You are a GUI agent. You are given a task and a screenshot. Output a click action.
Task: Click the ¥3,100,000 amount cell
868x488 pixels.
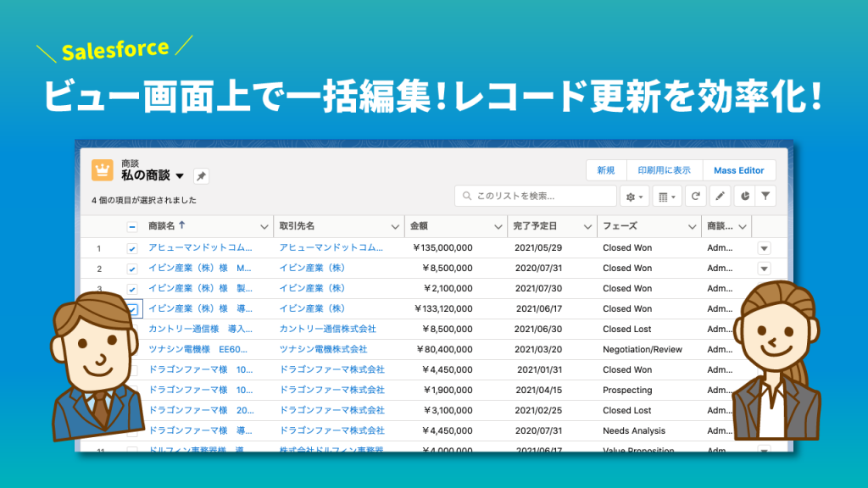point(448,410)
